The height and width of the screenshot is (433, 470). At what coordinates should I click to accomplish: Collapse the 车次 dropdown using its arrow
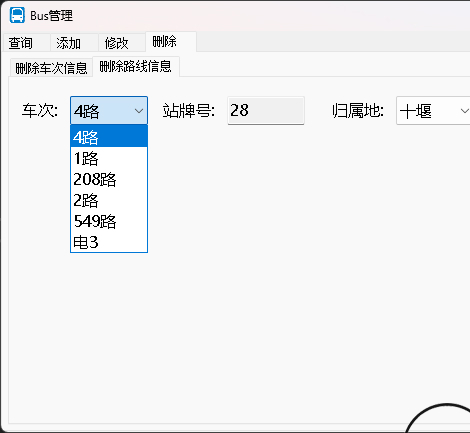pyautogui.click(x=139, y=111)
